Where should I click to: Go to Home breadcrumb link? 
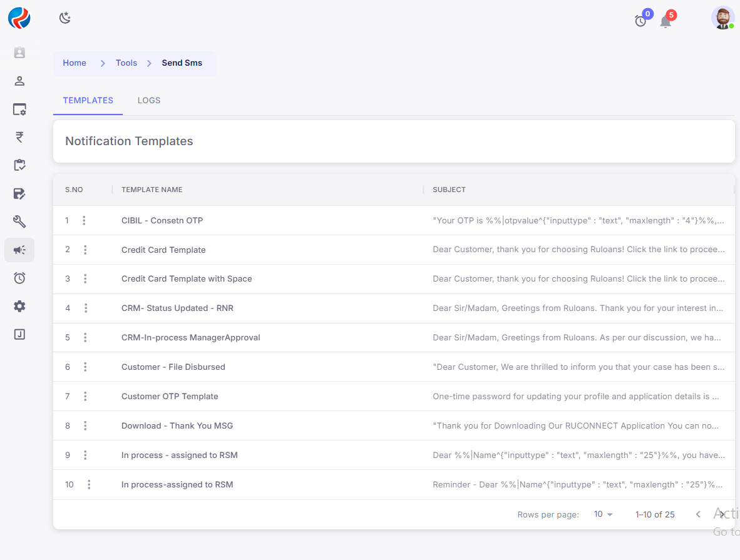[75, 63]
